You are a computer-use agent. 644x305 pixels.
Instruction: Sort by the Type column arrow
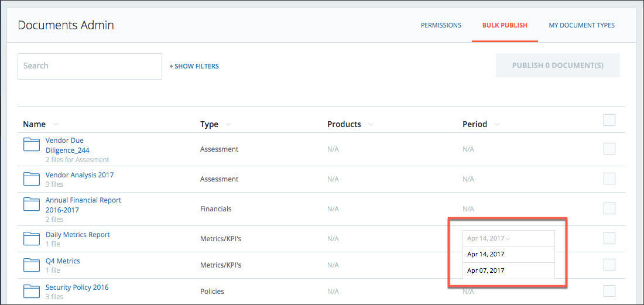click(x=228, y=124)
